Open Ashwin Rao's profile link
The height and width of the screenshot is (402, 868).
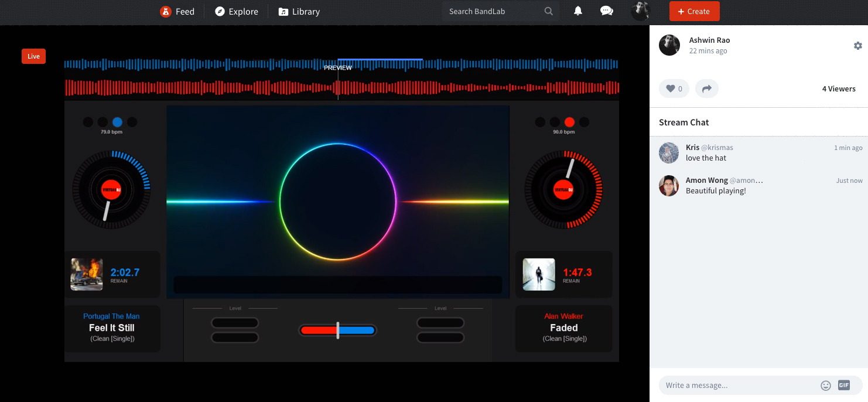pos(709,40)
